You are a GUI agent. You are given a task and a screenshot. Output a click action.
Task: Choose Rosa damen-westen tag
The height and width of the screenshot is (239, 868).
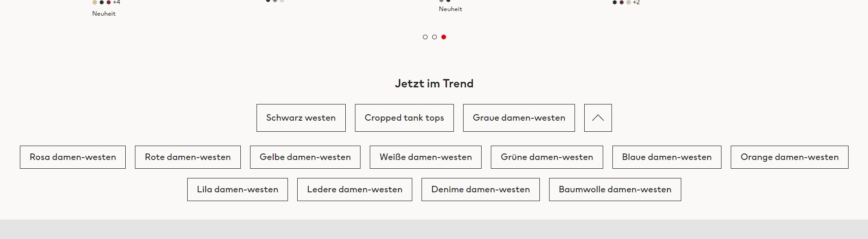(x=73, y=157)
